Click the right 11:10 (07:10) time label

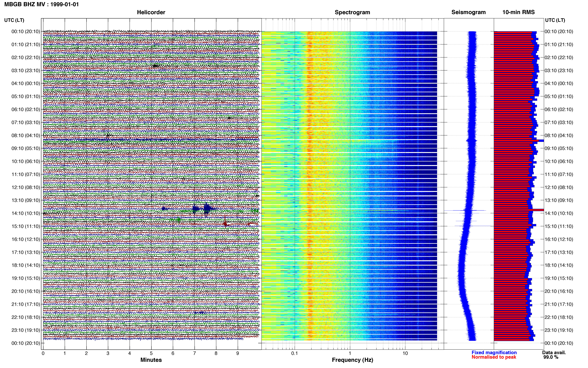tap(559, 175)
